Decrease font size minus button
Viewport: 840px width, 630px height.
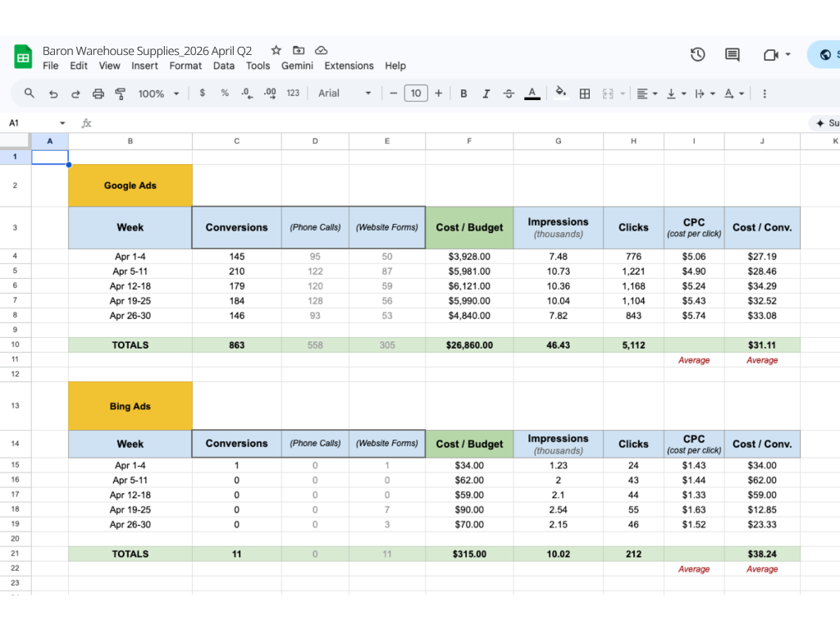click(x=393, y=94)
